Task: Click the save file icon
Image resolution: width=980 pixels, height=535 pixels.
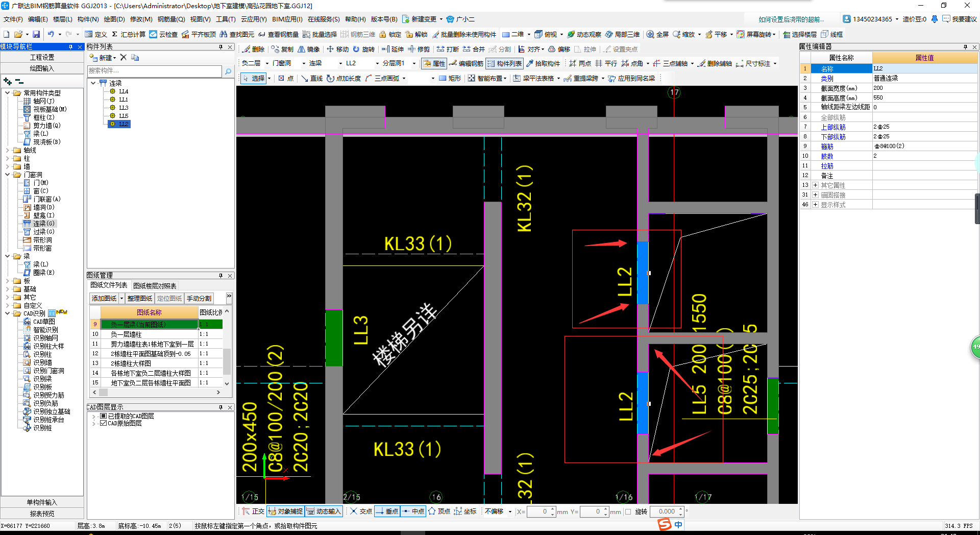Action: pos(36,34)
